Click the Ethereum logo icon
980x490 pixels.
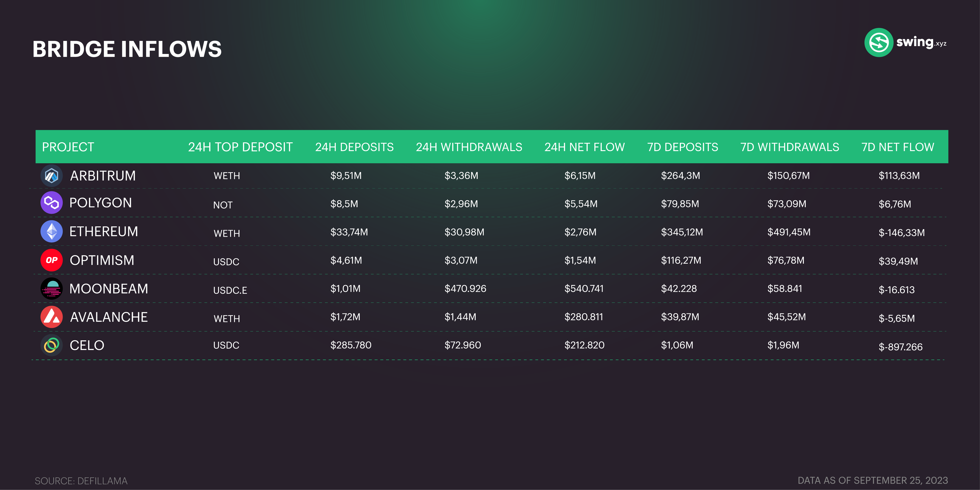(x=52, y=231)
